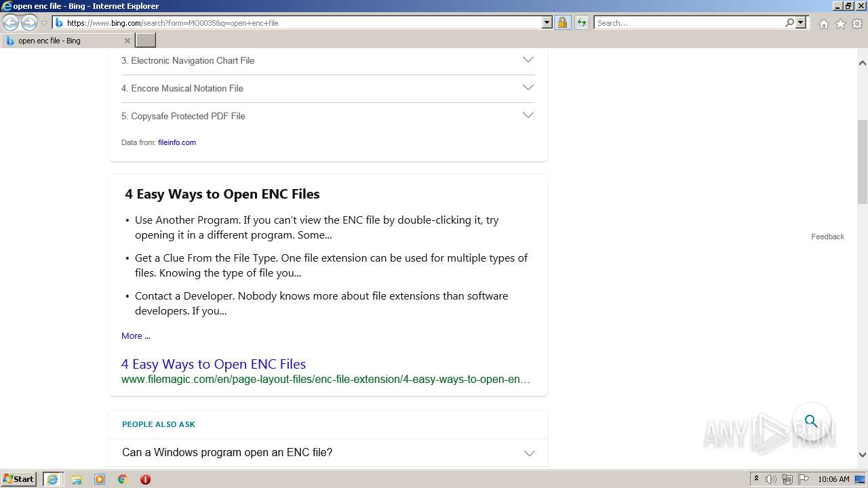This screenshot has width=868, height=488.
Task: Click the Internet Explorer title bar icon
Action: 6,6
